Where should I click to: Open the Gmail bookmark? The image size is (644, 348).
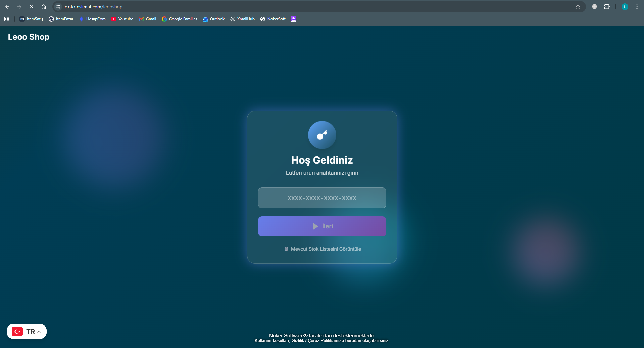point(147,19)
